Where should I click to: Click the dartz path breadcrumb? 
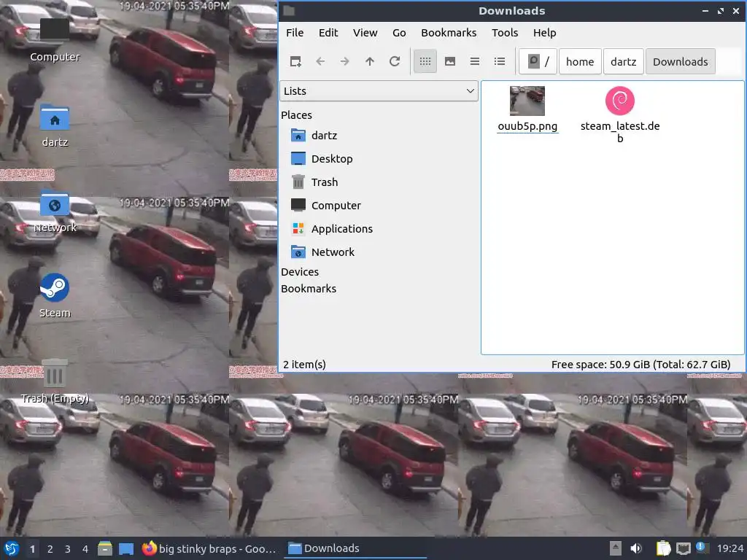pos(623,61)
